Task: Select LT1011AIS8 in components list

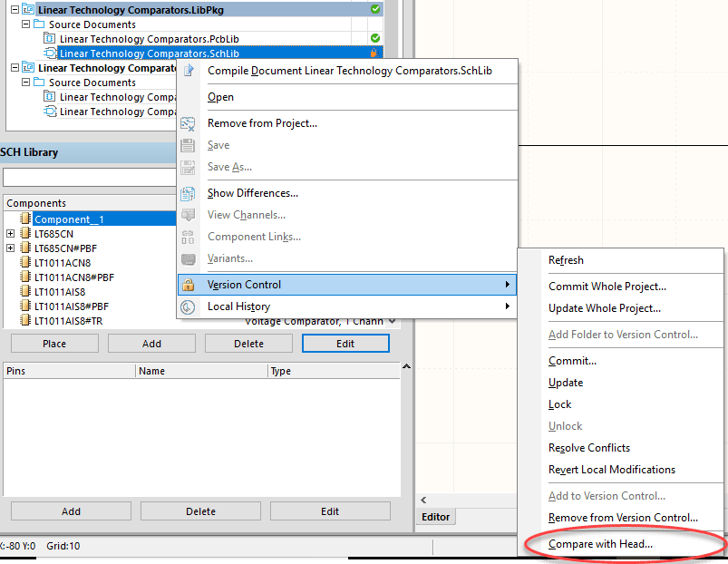Action: point(60,291)
